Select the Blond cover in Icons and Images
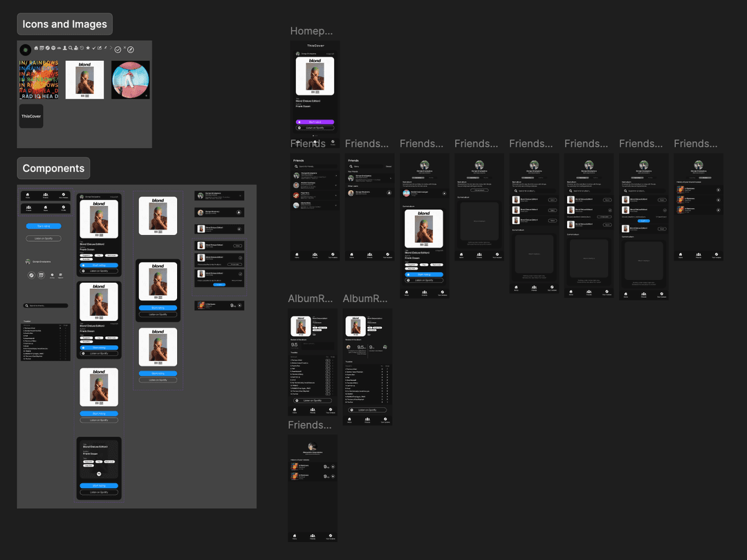747x560 pixels. pos(84,80)
